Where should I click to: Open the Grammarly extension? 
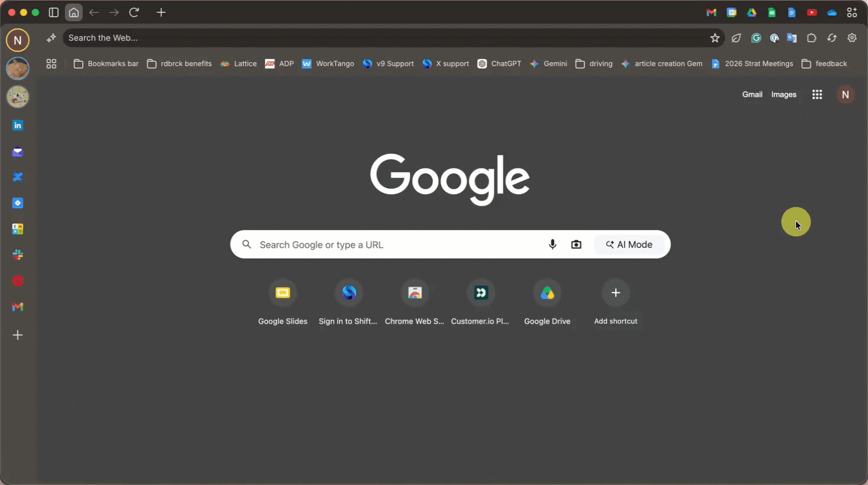[x=756, y=38]
